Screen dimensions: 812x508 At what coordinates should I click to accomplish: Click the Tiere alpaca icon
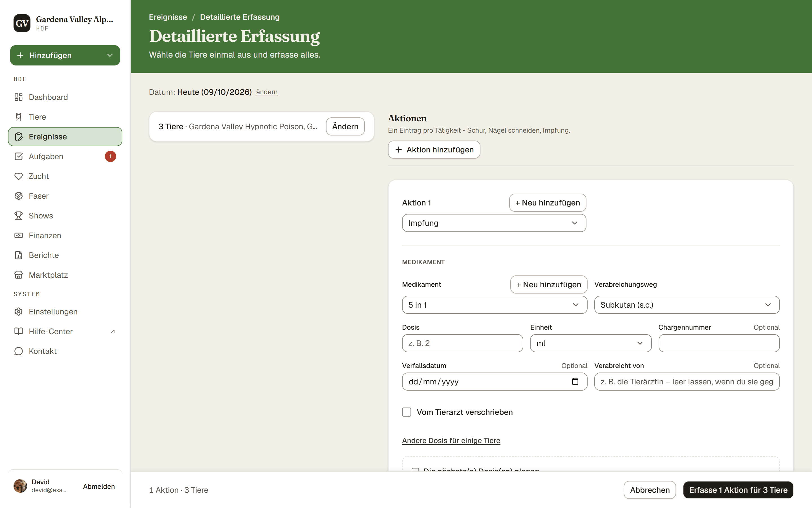coord(18,117)
